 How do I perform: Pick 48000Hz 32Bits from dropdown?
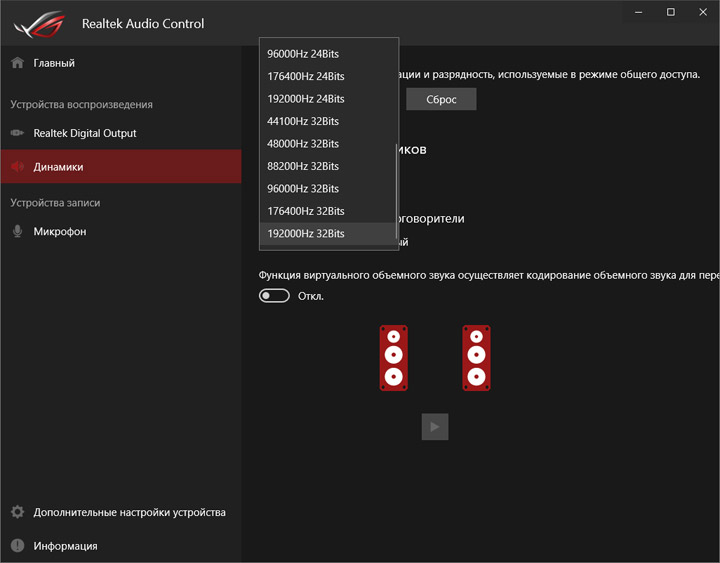click(328, 144)
